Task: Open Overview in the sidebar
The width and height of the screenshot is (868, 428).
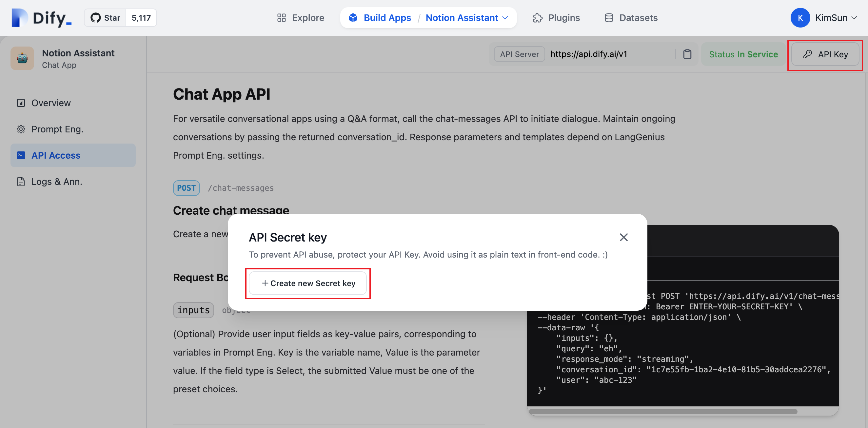Action: click(x=73, y=103)
